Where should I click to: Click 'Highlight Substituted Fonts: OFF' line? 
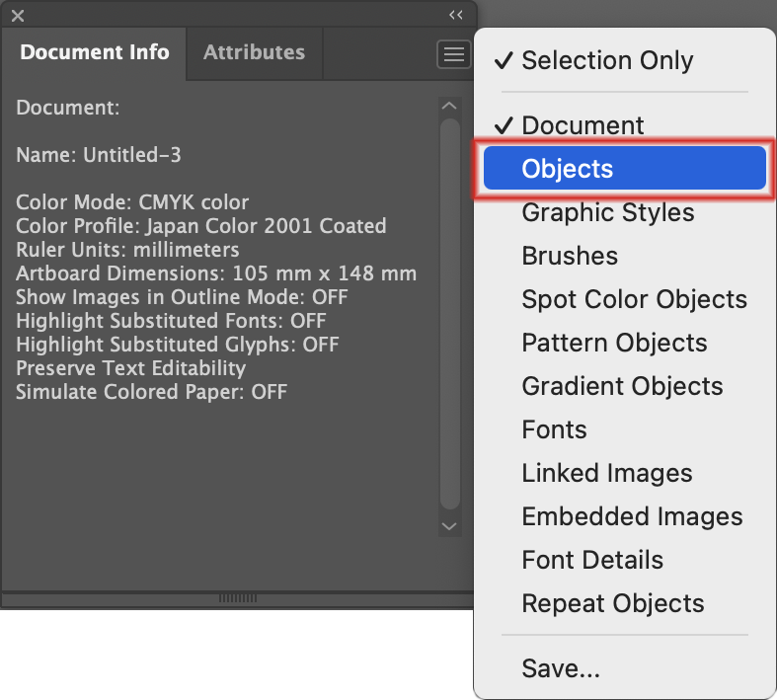tap(171, 321)
